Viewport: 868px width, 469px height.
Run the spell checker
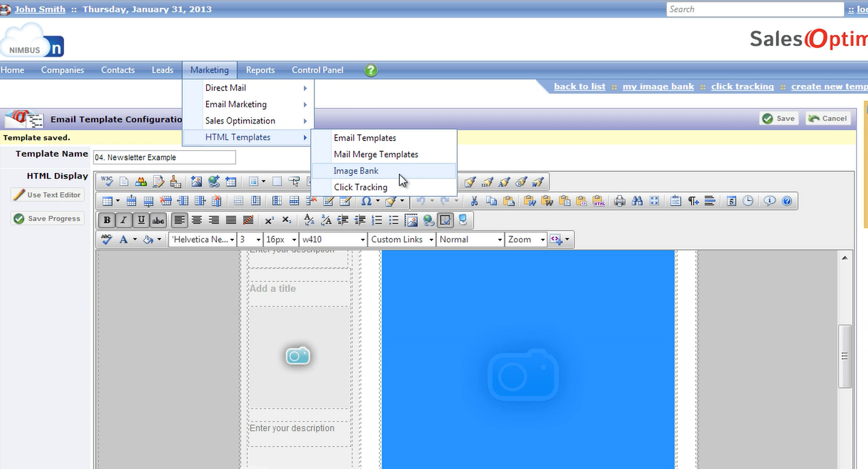[x=107, y=239]
